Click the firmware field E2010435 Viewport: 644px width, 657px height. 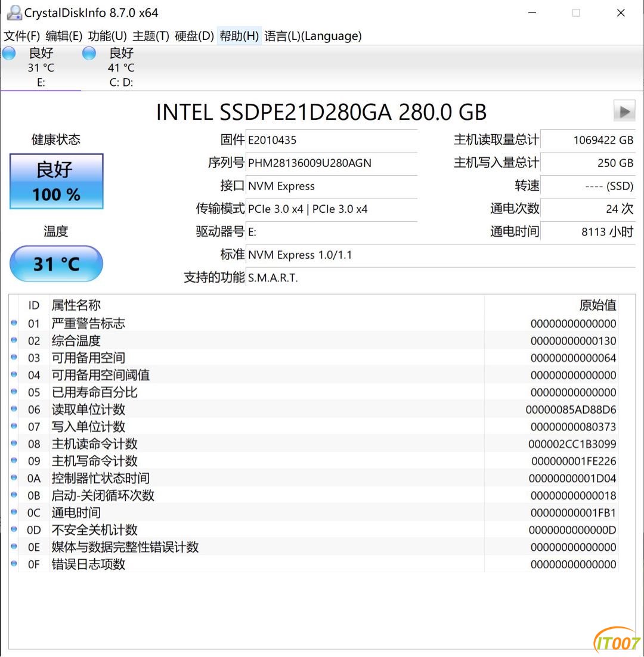click(x=332, y=140)
